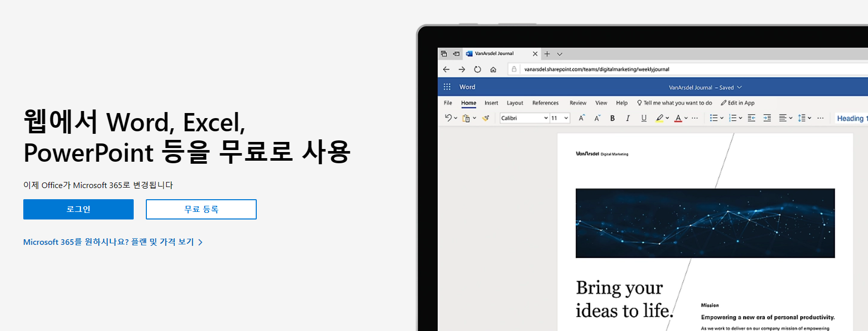The width and height of the screenshot is (868, 331).
Task: Open a new browser tab with plus icon
Action: 547,54
